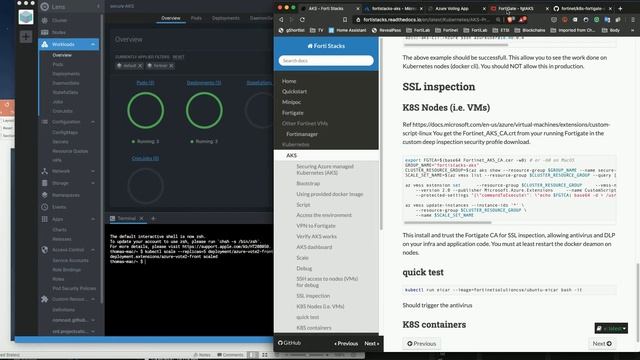Open Fortigate in the docs sidebar
This screenshot has width=640, height=360.
[x=293, y=113]
